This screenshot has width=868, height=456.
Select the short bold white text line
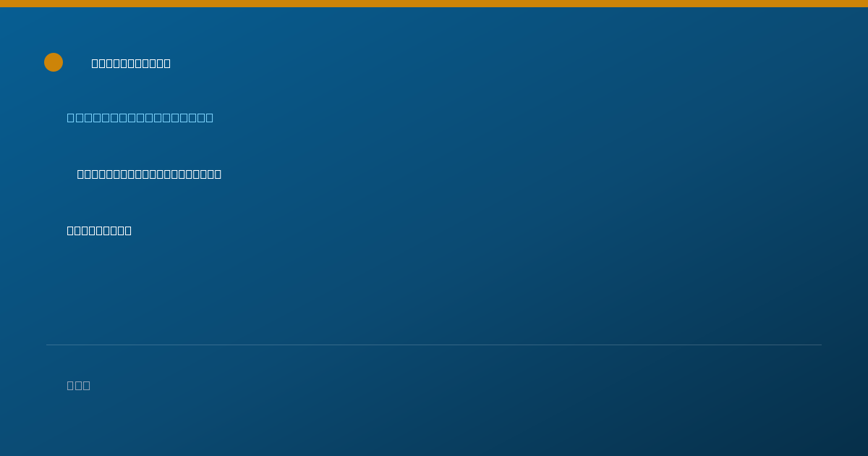tap(99, 230)
